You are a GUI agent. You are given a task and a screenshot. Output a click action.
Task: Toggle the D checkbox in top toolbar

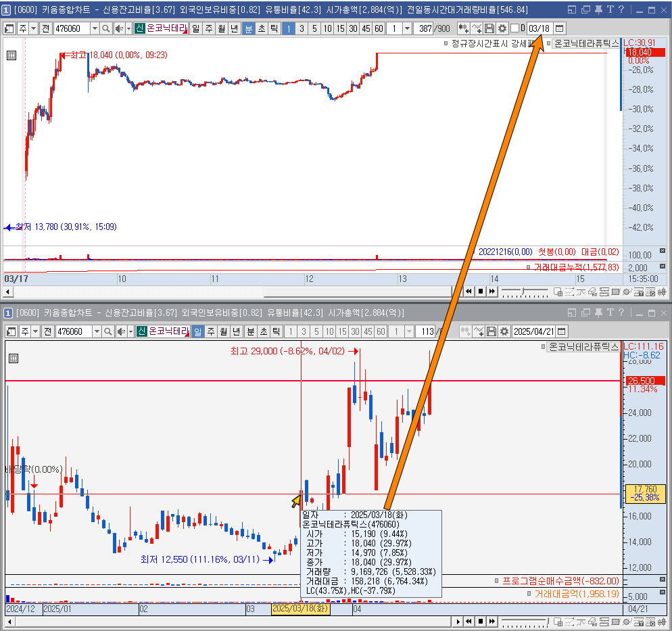514,28
